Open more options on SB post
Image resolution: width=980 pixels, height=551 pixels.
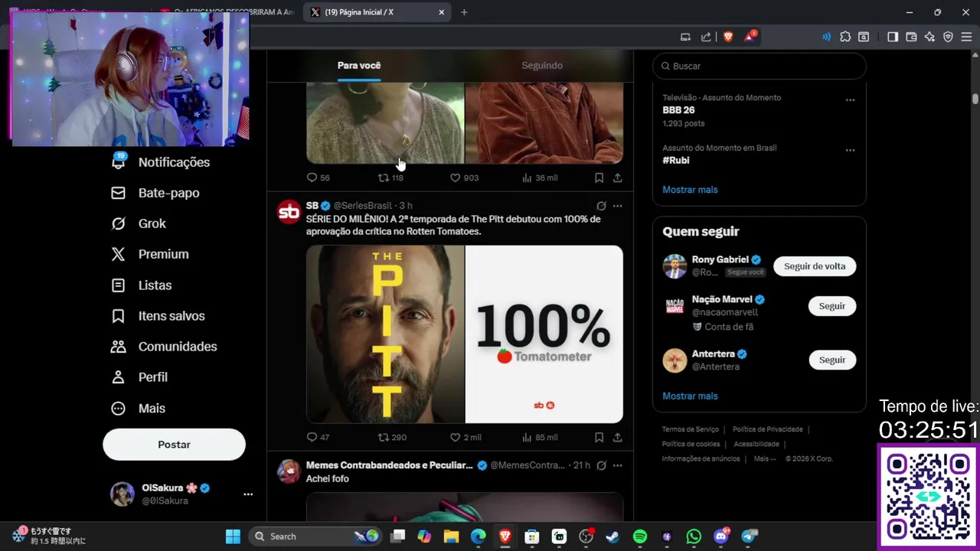pyautogui.click(x=617, y=206)
